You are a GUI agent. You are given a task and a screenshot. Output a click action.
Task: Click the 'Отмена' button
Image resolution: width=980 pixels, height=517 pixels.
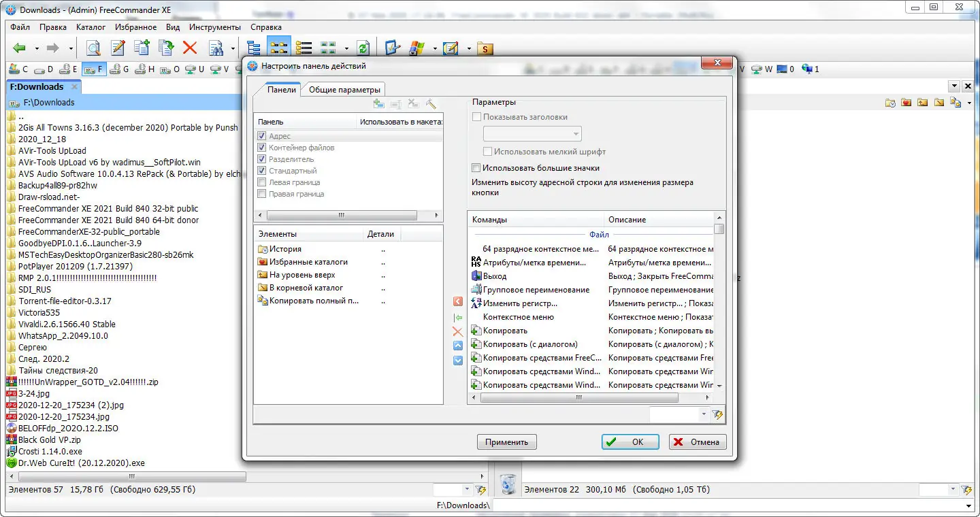point(698,442)
